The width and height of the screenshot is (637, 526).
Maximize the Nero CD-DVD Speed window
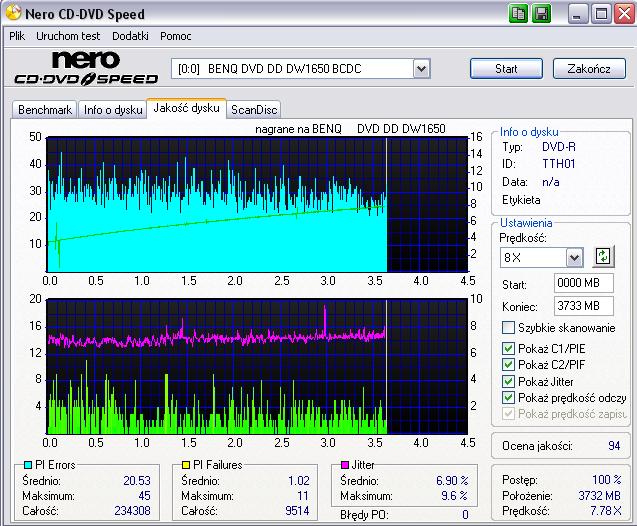pyautogui.click(x=601, y=14)
